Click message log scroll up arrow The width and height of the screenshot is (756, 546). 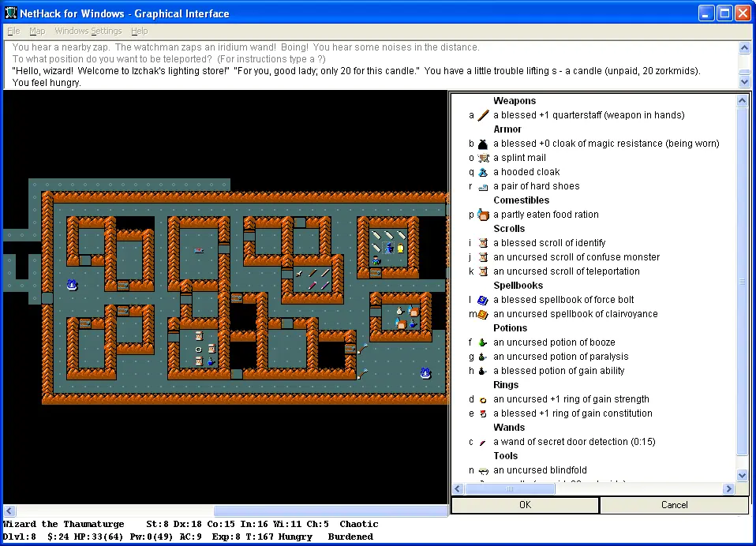(x=744, y=48)
